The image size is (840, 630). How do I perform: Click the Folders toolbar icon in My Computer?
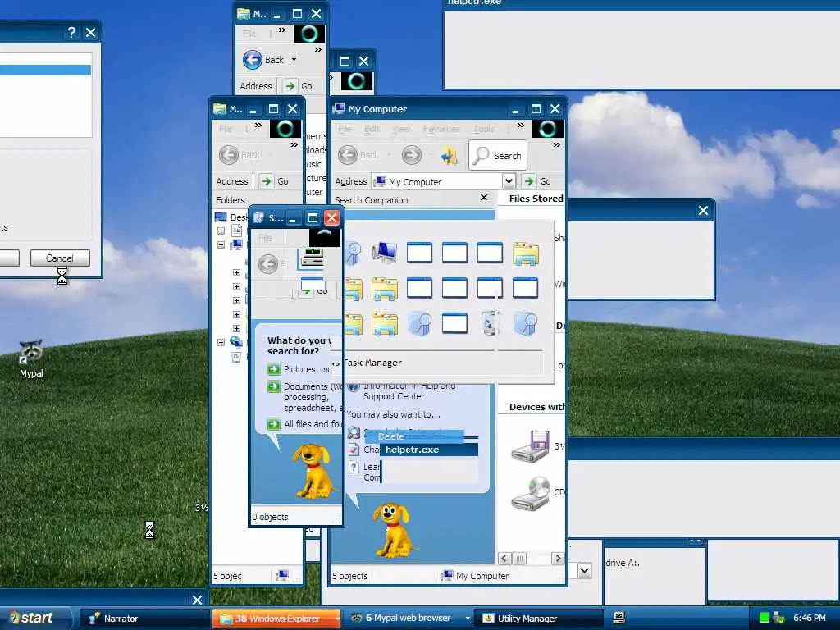449,155
